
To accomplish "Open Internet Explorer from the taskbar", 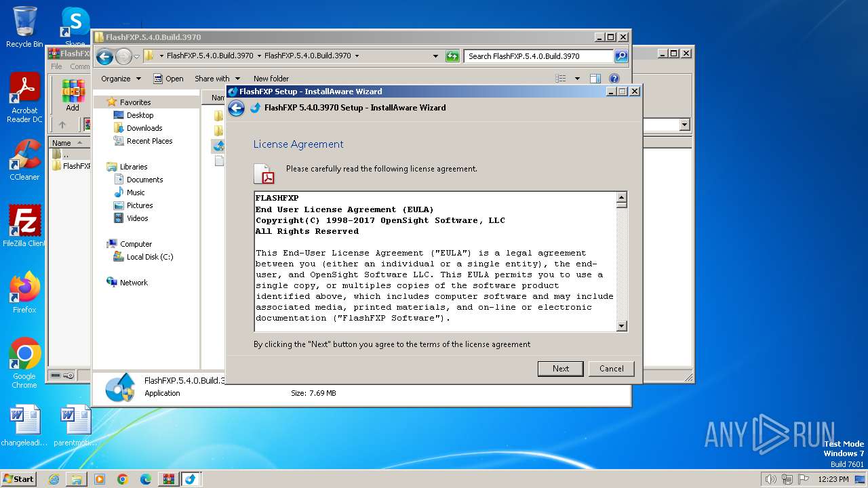I will (x=54, y=479).
